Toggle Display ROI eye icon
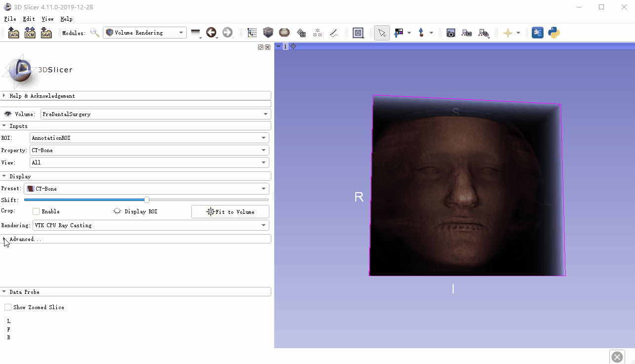The width and height of the screenshot is (635, 364). pyautogui.click(x=117, y=211)
